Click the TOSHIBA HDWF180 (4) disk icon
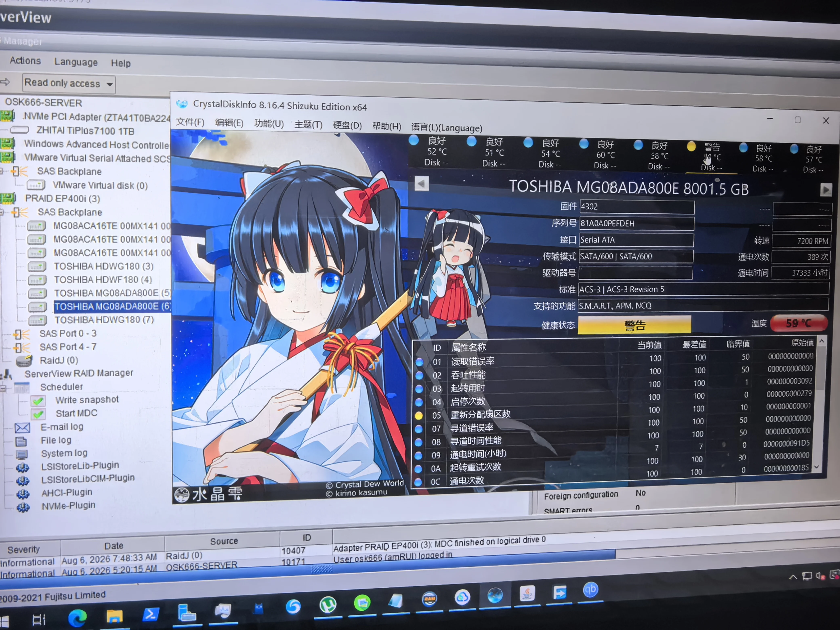 click(37, 280)
